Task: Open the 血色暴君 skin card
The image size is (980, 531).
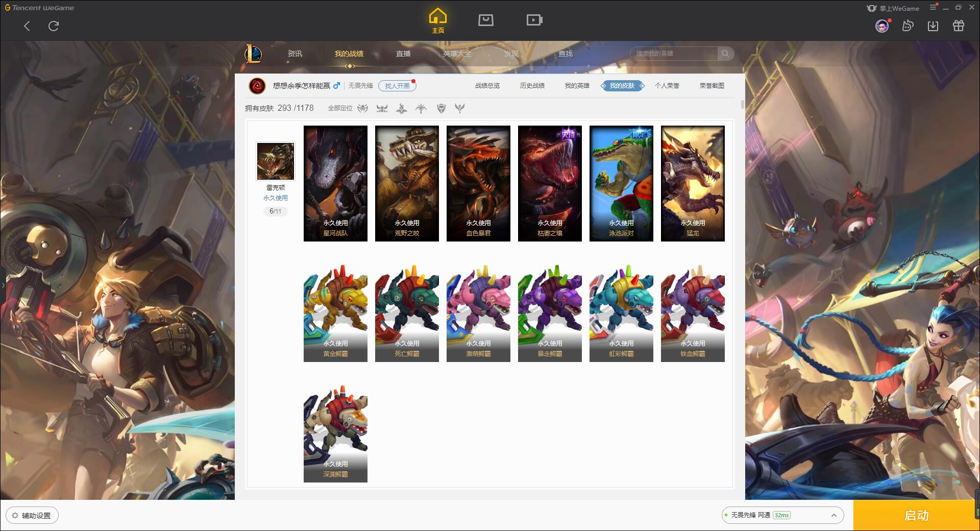Action: pos(478,183)
